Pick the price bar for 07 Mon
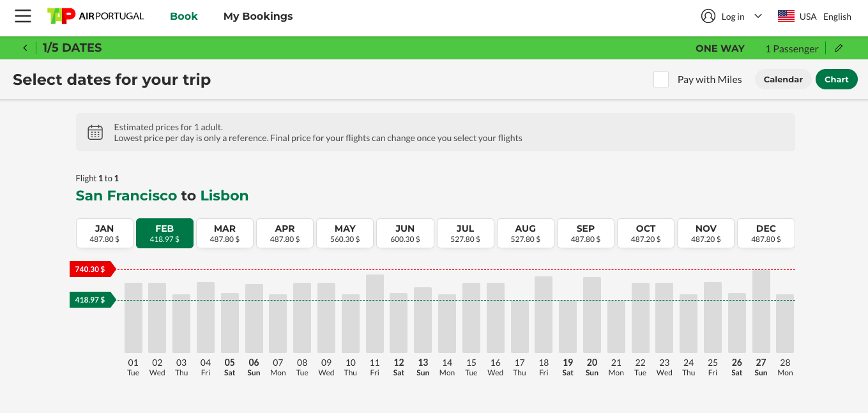Screen dimensions: 868x413 point(278,324)
